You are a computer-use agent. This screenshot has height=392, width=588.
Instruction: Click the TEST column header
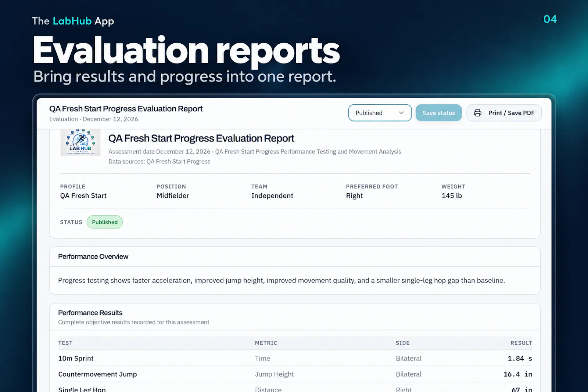pos(65,343)
